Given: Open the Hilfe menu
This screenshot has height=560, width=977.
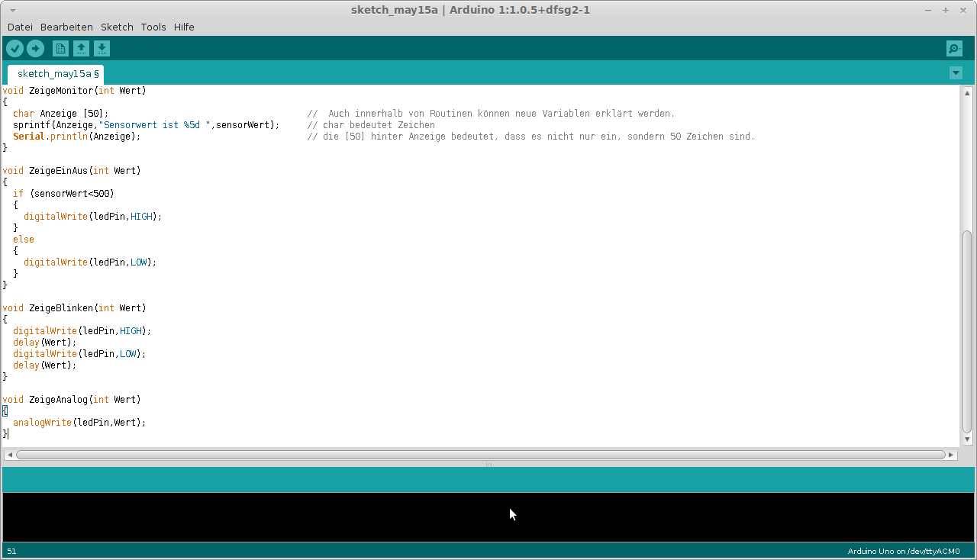Looking at the screenshot, I should coord(184,27).
